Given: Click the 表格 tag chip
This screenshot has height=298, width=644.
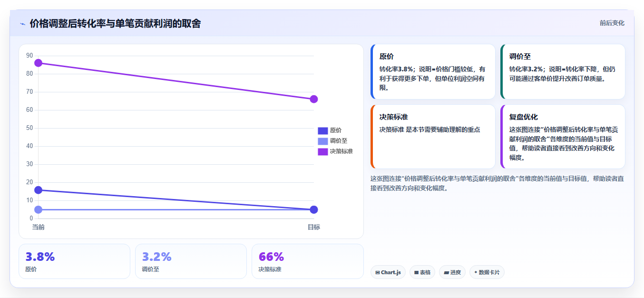Looking at the screenshot, I should coord(422,272).
